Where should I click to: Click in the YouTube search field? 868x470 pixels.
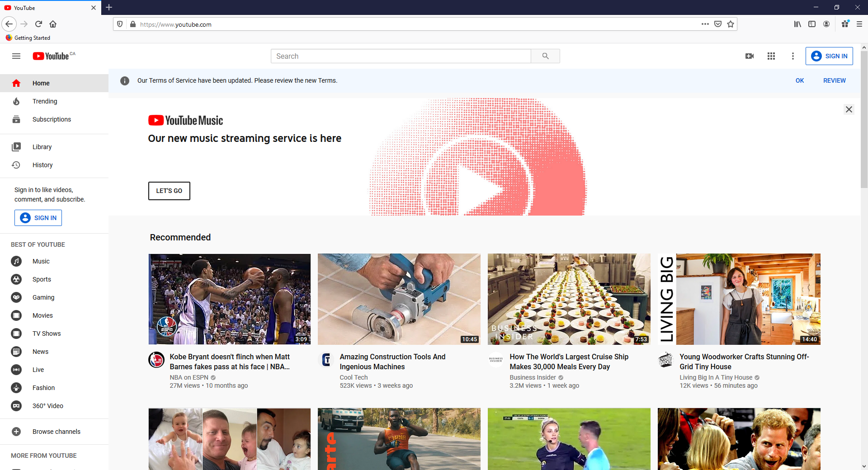click(401, 56)
